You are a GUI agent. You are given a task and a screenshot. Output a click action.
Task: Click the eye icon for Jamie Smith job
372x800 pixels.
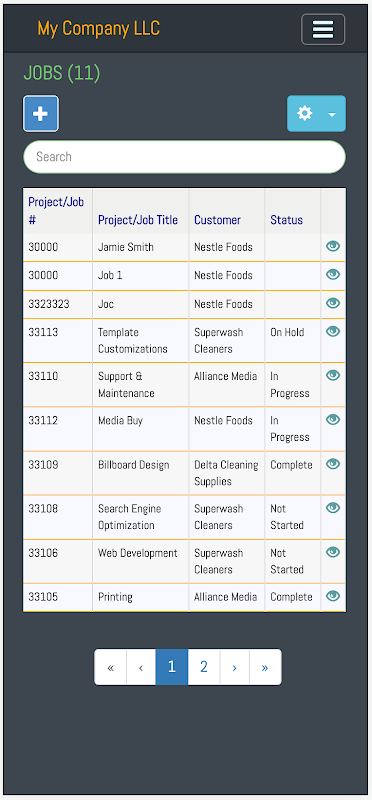333,246
